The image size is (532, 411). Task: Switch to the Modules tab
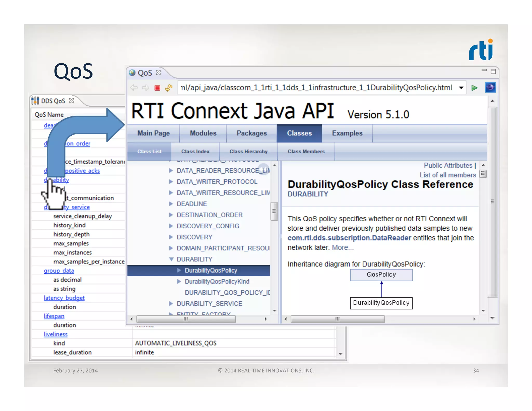click(203, 133)
